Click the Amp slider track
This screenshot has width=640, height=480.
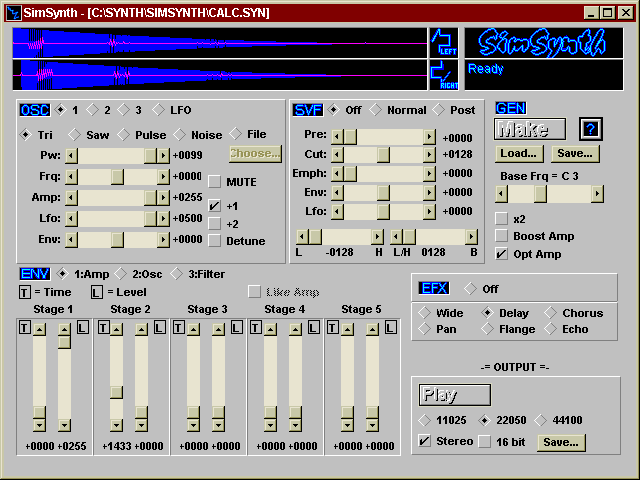click(110, 198)
